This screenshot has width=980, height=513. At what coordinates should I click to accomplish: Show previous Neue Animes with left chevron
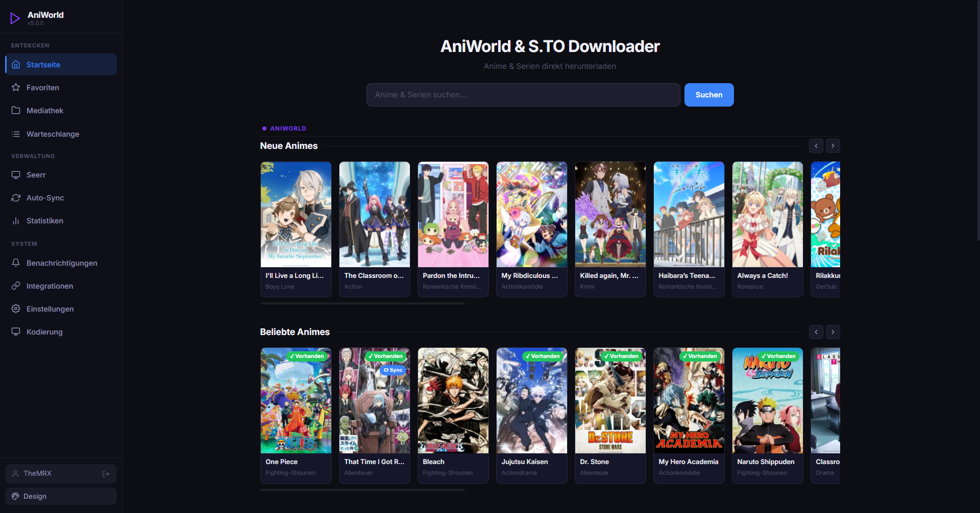click(816, 146)
